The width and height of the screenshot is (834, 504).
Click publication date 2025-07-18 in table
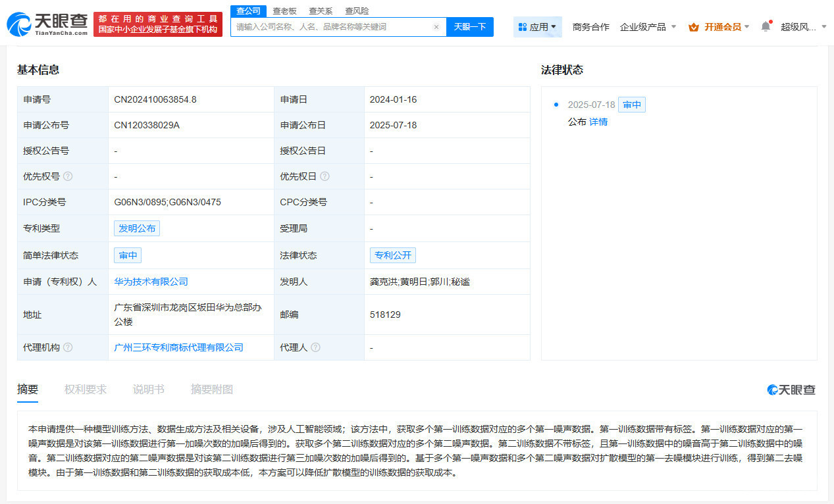point(393,125)
